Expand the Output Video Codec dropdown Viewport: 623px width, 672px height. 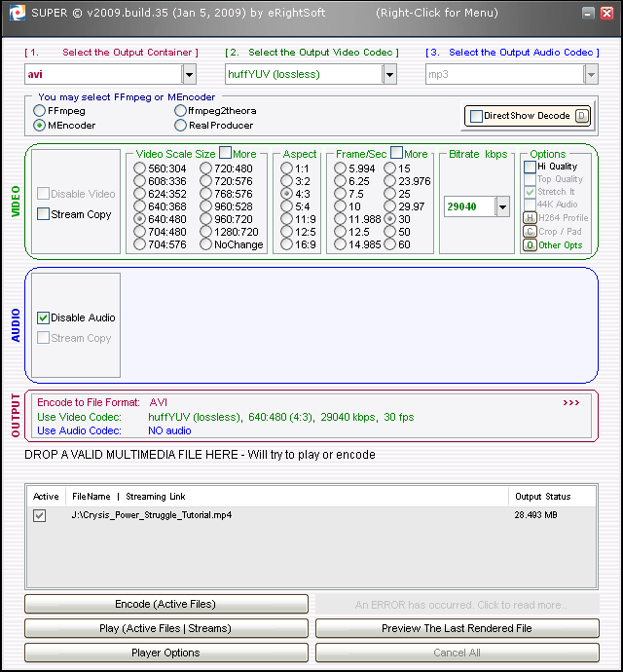pyautogui.click(x=389, y=74)
